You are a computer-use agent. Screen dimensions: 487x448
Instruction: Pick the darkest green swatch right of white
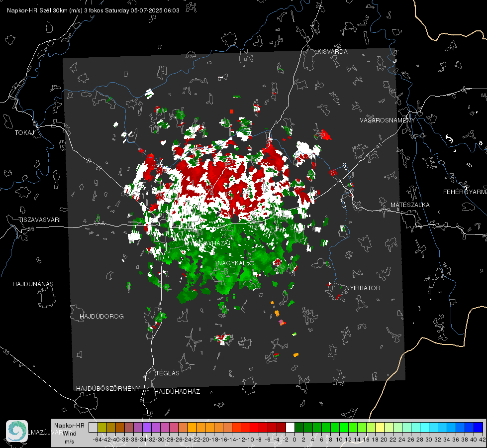pos(299,427)
